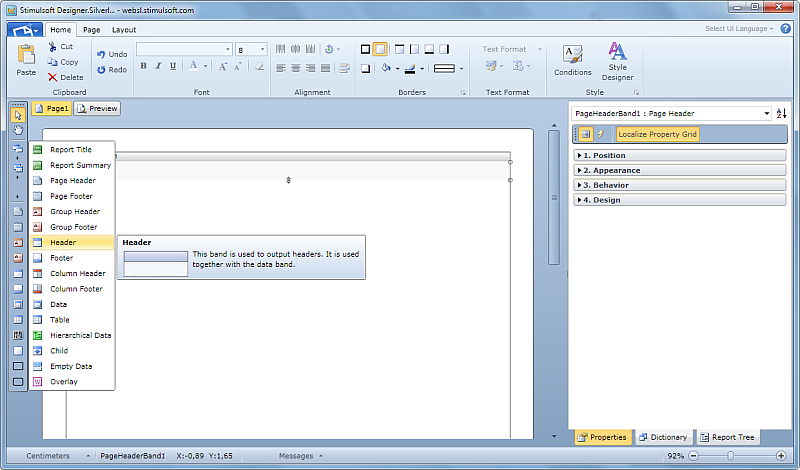Increase font size with grow icon
This screenshot has width=800, height=470.
coord(222,66)
